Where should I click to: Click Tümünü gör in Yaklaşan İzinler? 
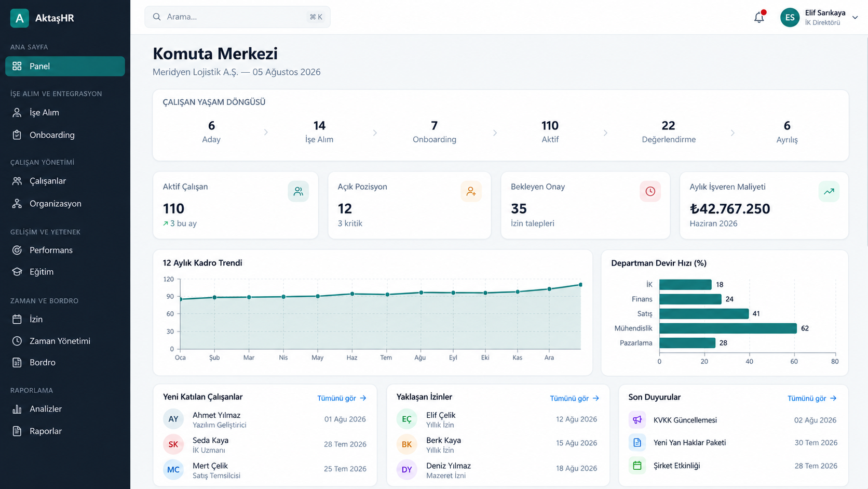[x=575, y=398]
